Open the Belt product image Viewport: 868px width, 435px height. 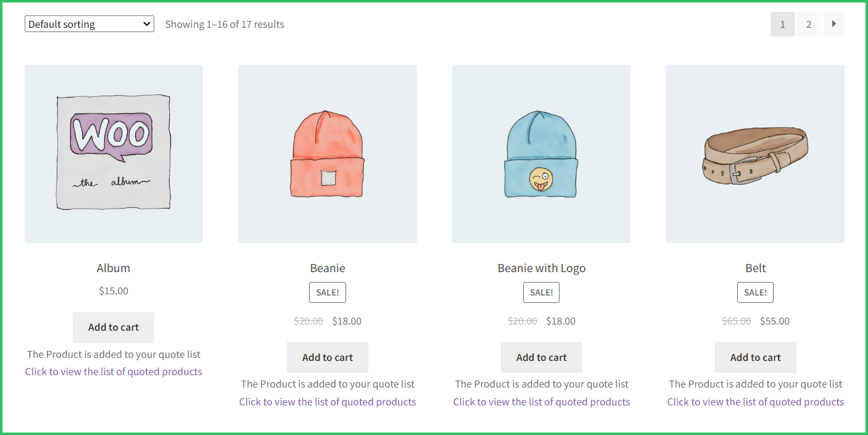tap(755, 154)
